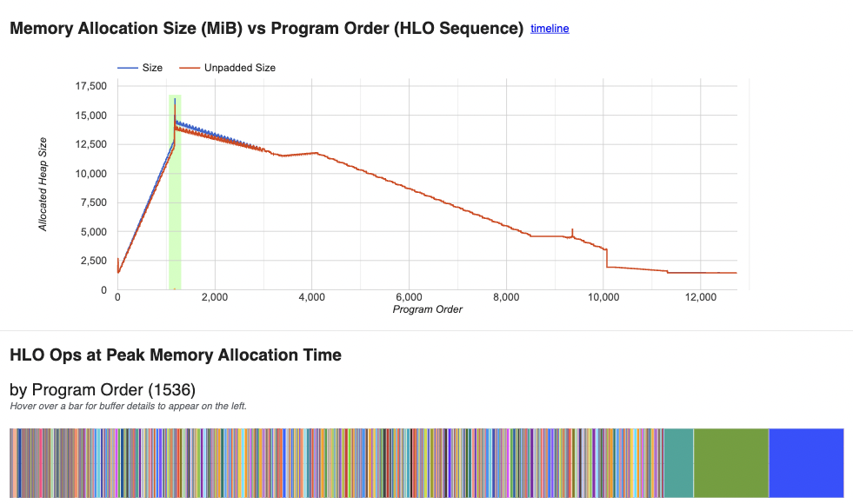Click the plateau of the curve near order 4000
This screenshot has width=853, height=504.
tap(311, 155)
